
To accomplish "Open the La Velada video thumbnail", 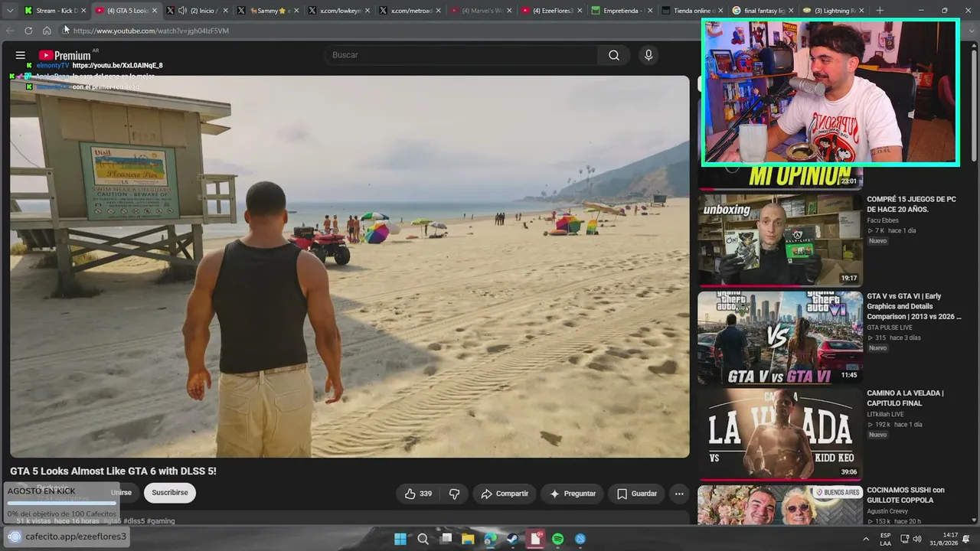I will coord(780,435).
